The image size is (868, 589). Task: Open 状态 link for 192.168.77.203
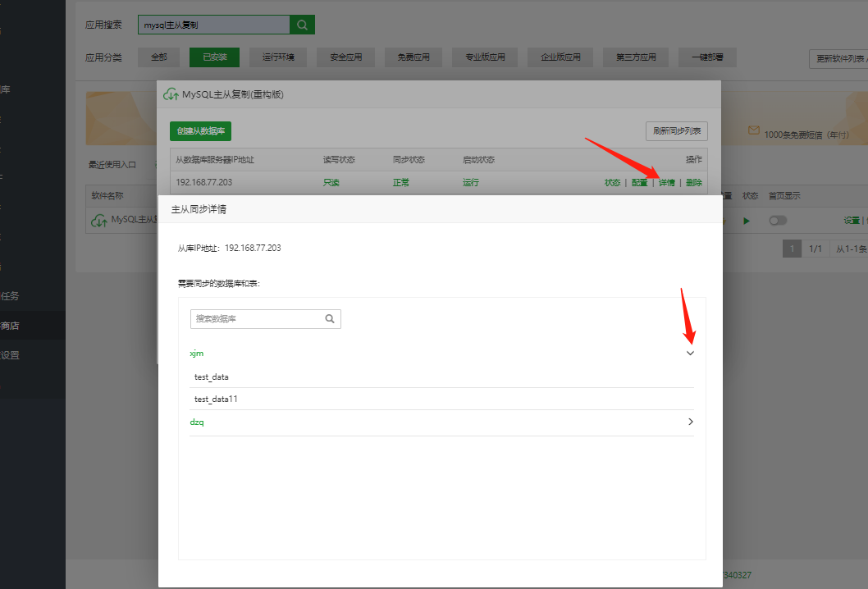pyautogui.click(x=612, y=183)
